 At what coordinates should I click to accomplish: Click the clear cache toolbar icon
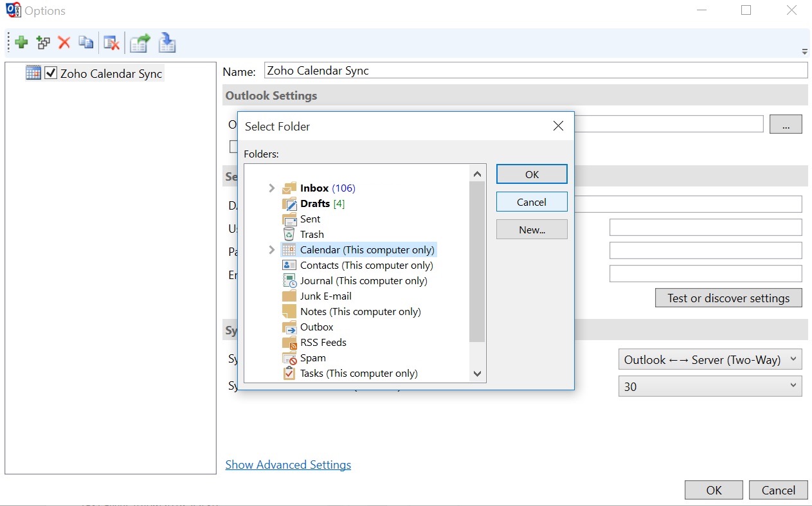(x=112, y=43)
